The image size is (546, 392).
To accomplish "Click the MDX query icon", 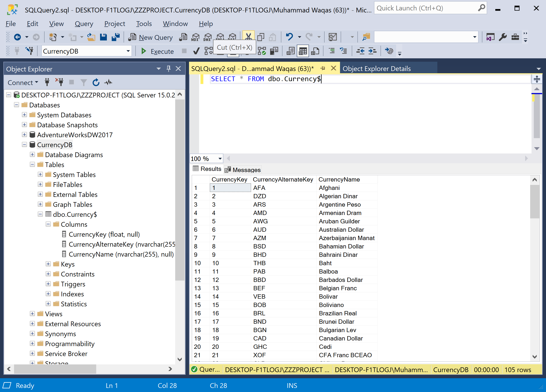I will click(195, 37).
